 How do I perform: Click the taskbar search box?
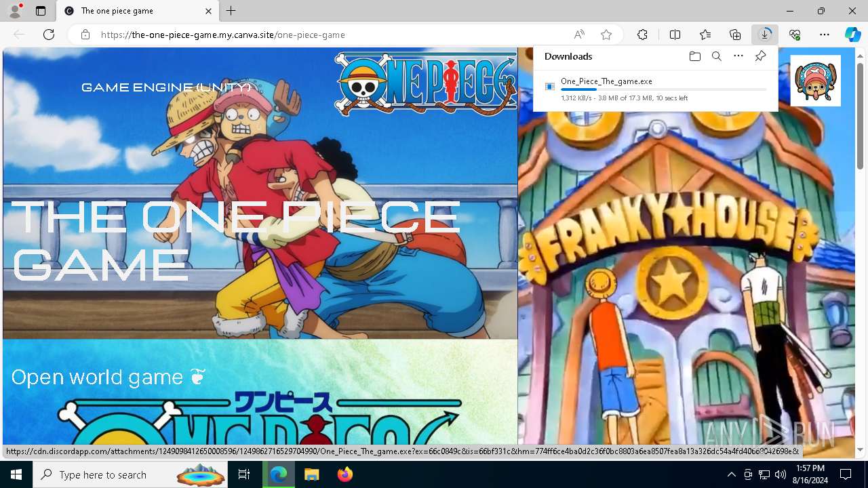coord(130,474)
